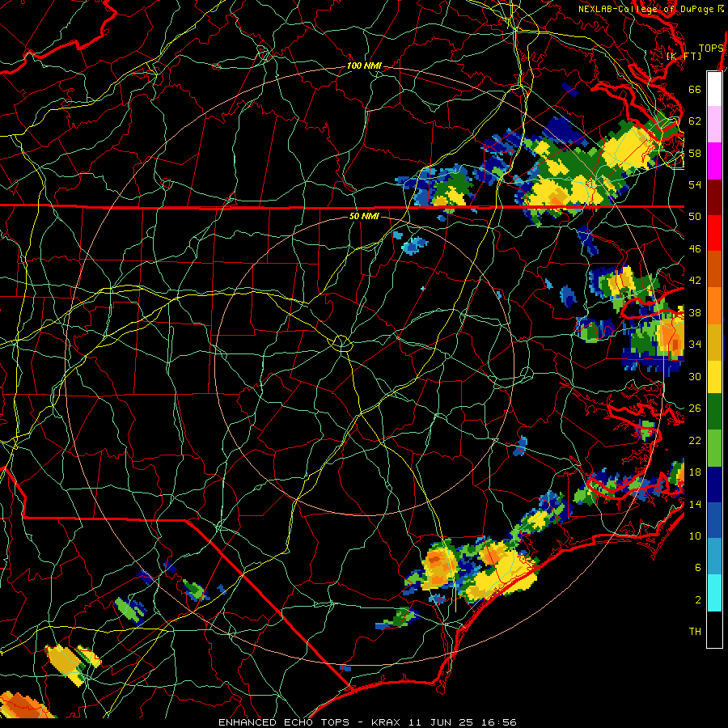Click the legend value 2
This screenshot has height=728, width=728.
click(698, 600)
